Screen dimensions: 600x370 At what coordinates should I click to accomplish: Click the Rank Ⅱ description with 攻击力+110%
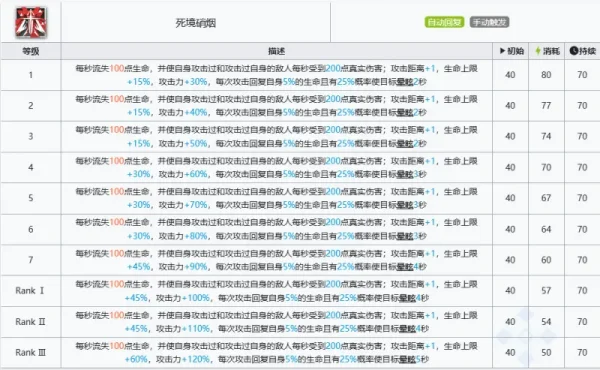click(276, 322)
